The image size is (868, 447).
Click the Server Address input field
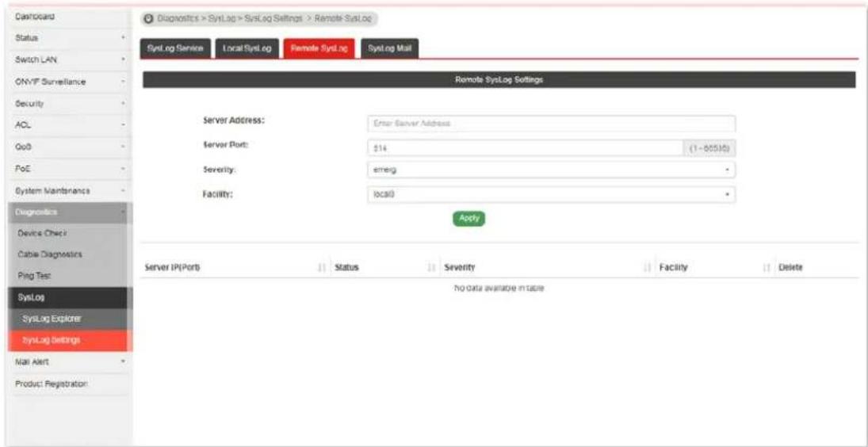click(552, 124)
